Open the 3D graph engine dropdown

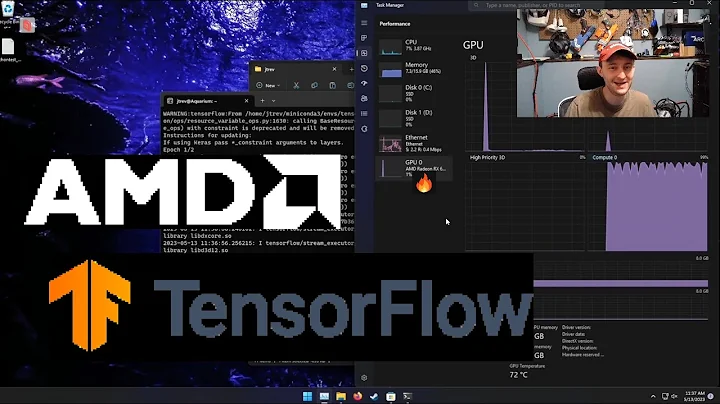473,58
